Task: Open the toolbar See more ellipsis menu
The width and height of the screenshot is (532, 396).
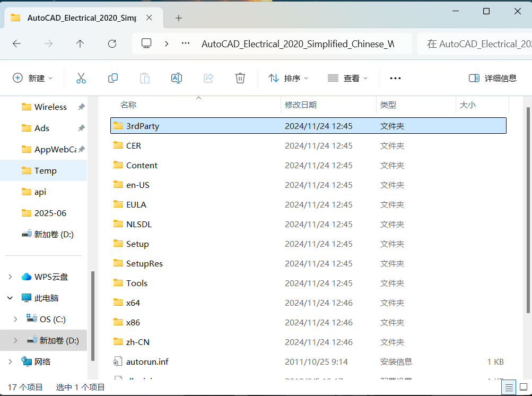Action: (x=395, y=78)
